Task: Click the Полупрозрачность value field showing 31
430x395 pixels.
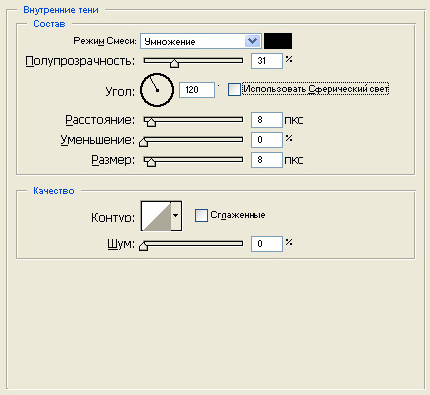Action: point(267,61)
